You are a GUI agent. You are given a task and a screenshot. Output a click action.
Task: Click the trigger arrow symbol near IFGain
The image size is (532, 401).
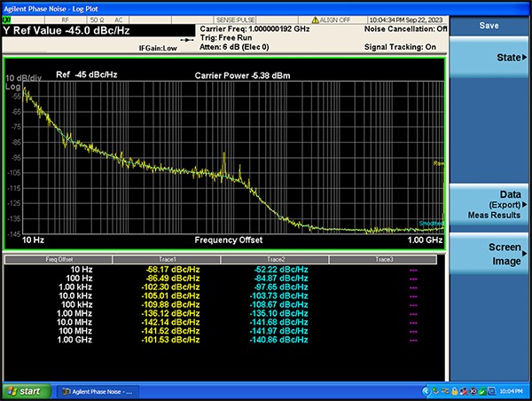coord(187,40)
